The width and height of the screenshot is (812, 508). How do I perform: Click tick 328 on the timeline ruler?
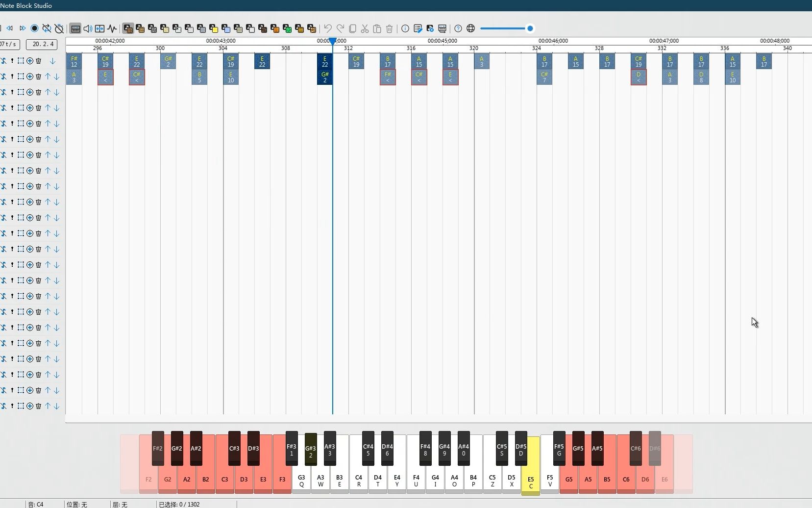point(599,48)
